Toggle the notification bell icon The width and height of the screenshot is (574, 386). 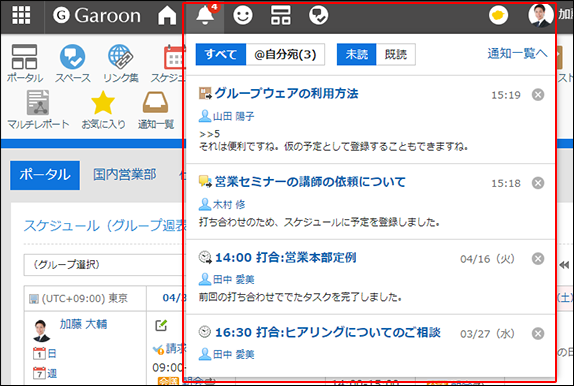[205, 16]
